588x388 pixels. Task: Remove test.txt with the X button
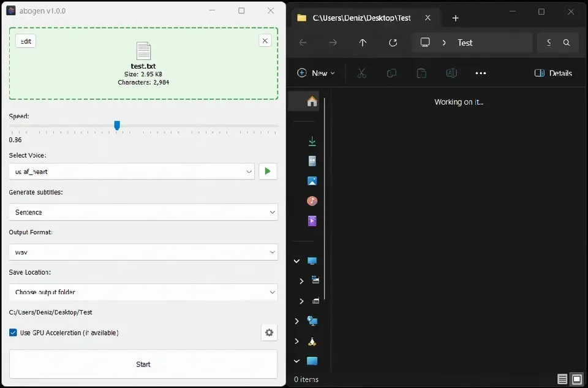[x=265, y=40]
